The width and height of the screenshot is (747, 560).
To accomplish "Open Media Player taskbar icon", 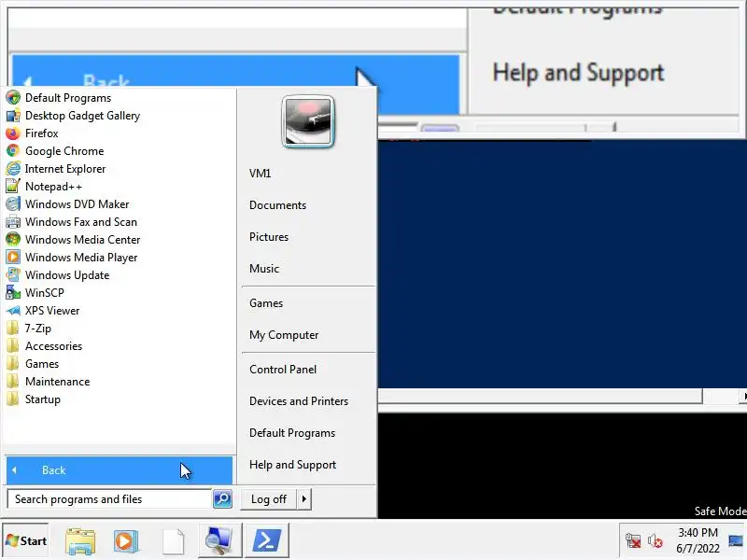I will pyautogui.click(x=125, y=541).
